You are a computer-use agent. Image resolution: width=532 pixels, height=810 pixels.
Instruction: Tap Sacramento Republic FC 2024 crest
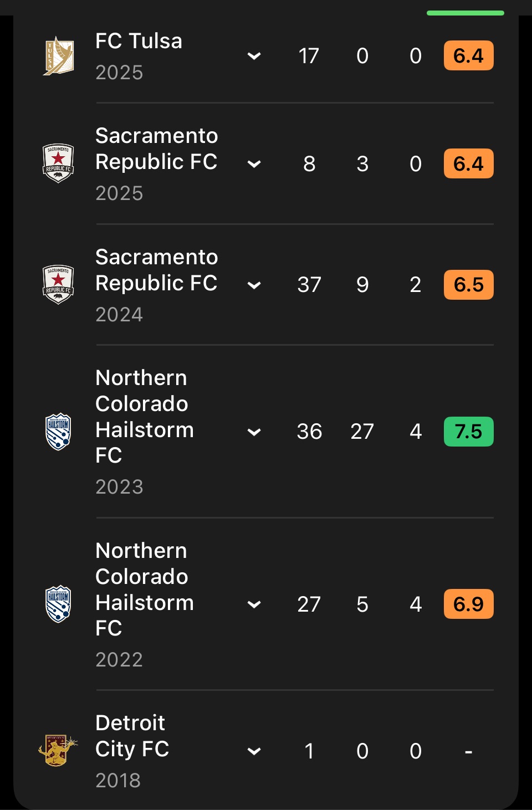(58, 285)
